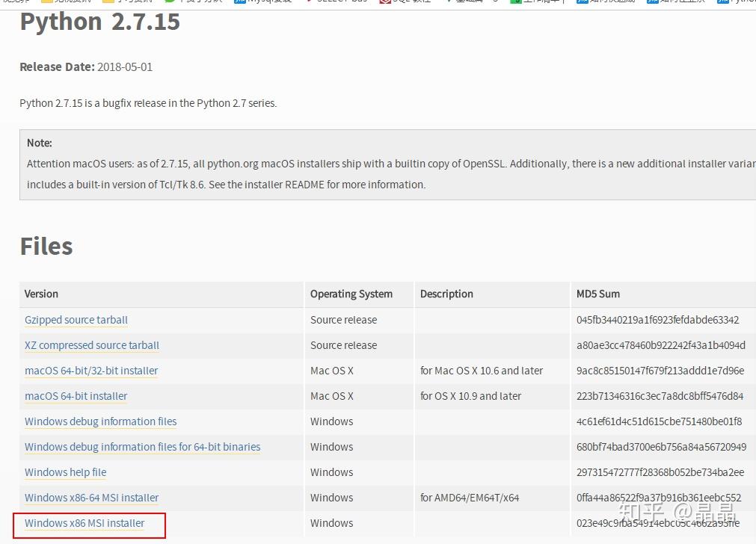Open the Gzipped source tarball link
Image resolution: width=756 pixels, height=544 pixels.
click(76, 320)
